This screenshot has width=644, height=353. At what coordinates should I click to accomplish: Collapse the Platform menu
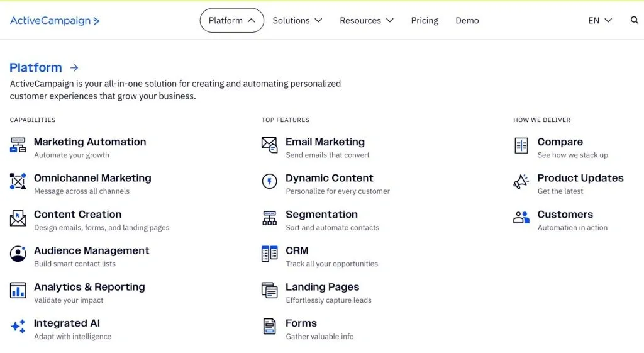pyautogui.click(x=231, y=21)
